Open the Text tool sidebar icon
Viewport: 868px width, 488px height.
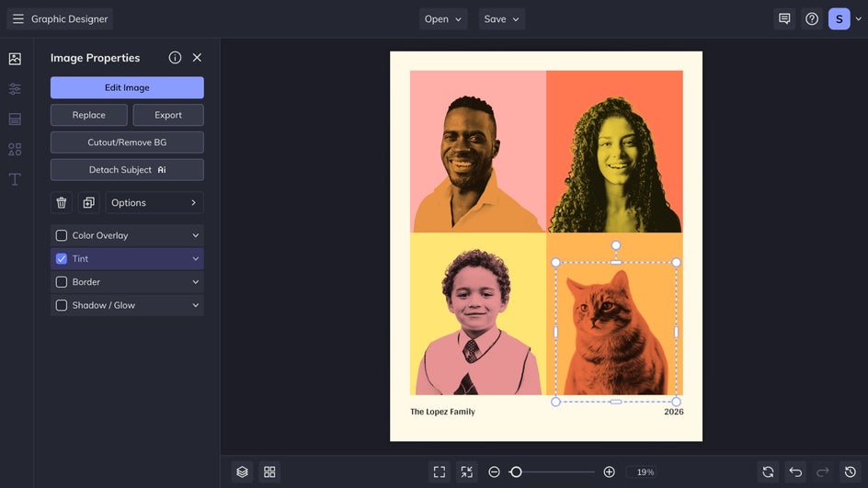[15, 179]
